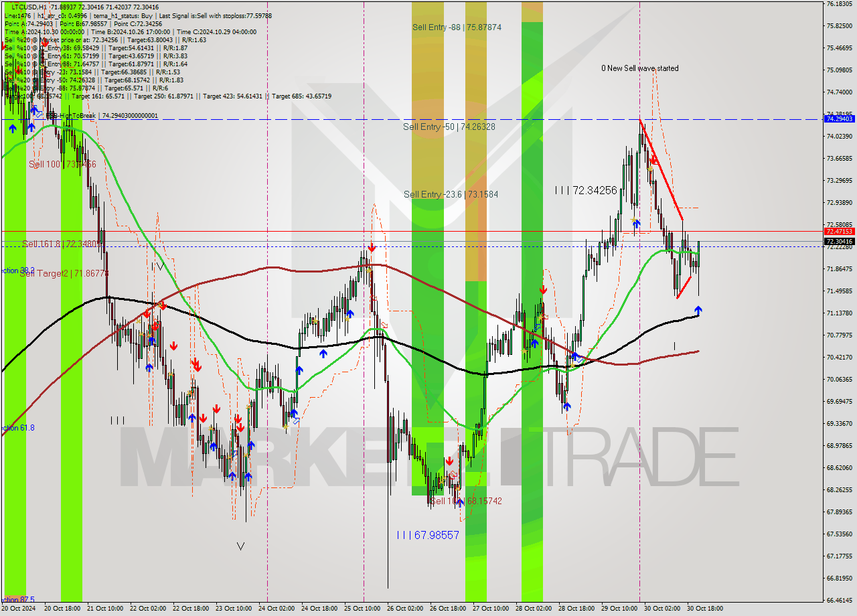Screen dimensions: 857x616
Task: Click the 'Sell Entry -23.6 | 73.1584' label
Action: pyautogui.click(x=451, y=194)
